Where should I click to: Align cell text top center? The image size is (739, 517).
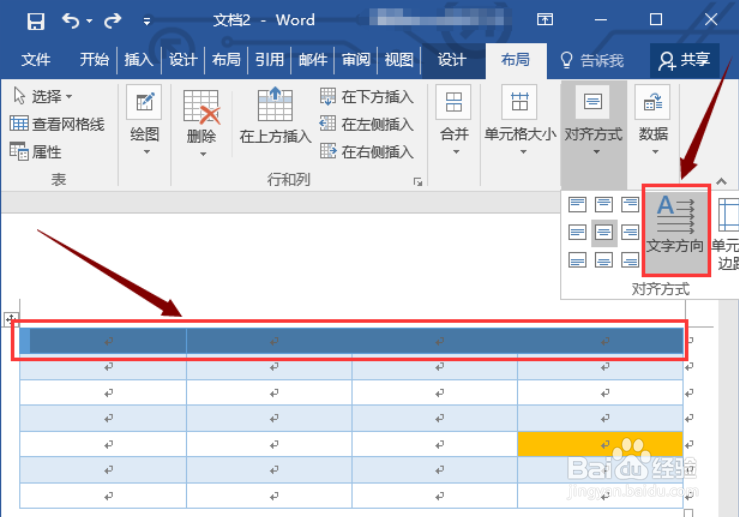604,205
